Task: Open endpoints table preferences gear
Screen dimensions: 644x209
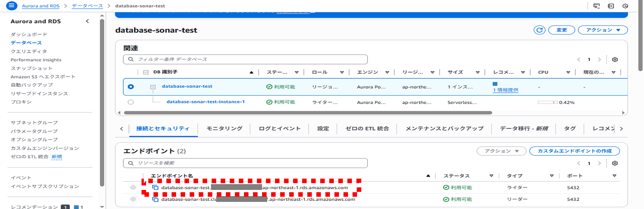Action: coord(615,163)
